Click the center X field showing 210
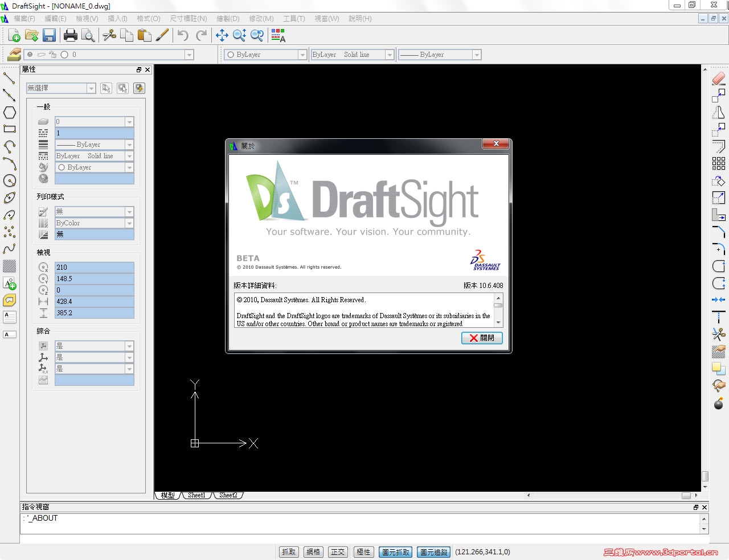This screenshot has height=560, width=729. (94, 267)
